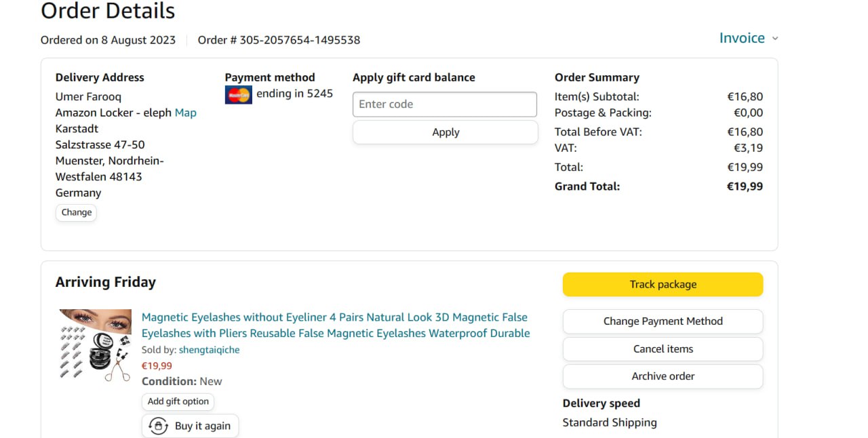Click the Cancel items button

663,349
